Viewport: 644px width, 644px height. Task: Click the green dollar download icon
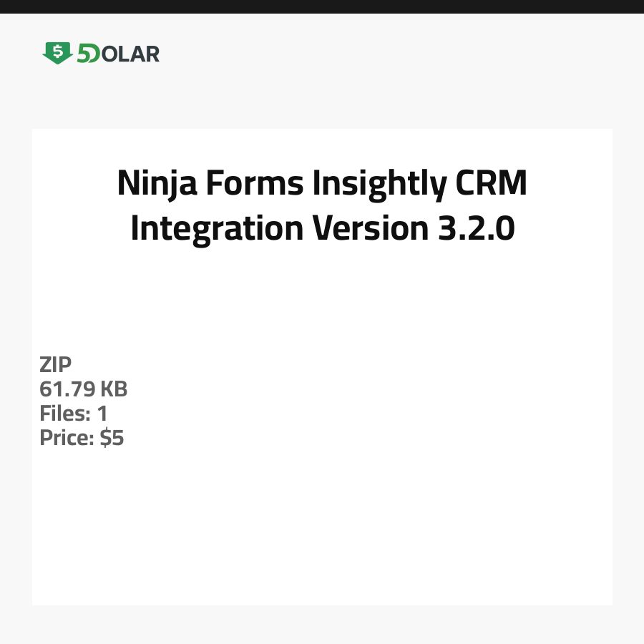point(57,53)
